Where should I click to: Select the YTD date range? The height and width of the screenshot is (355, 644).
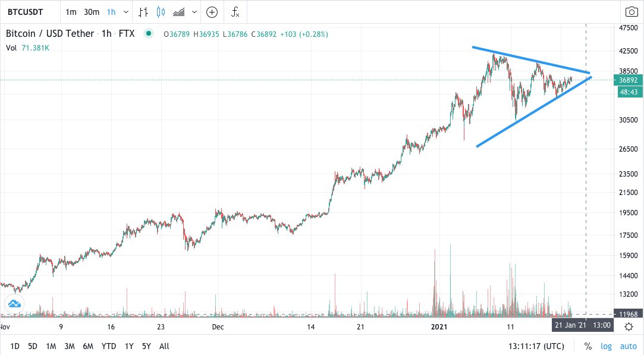point(108,346)
